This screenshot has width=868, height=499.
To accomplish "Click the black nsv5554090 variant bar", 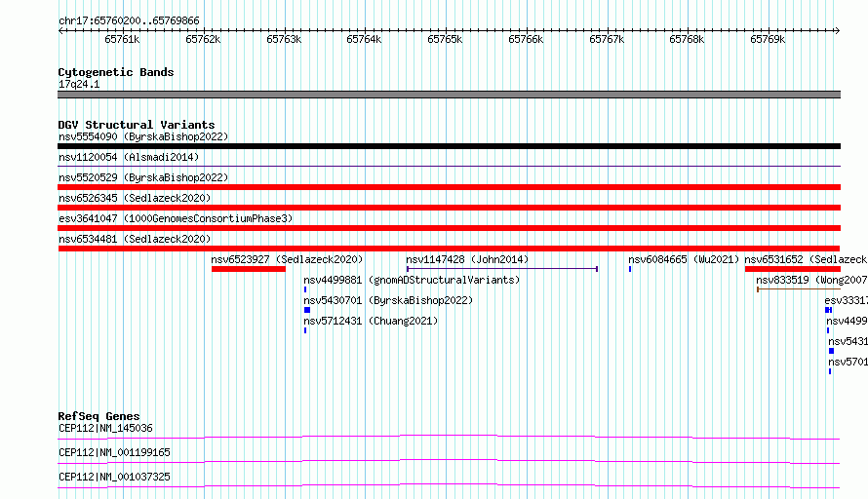I will coord(449,146).
